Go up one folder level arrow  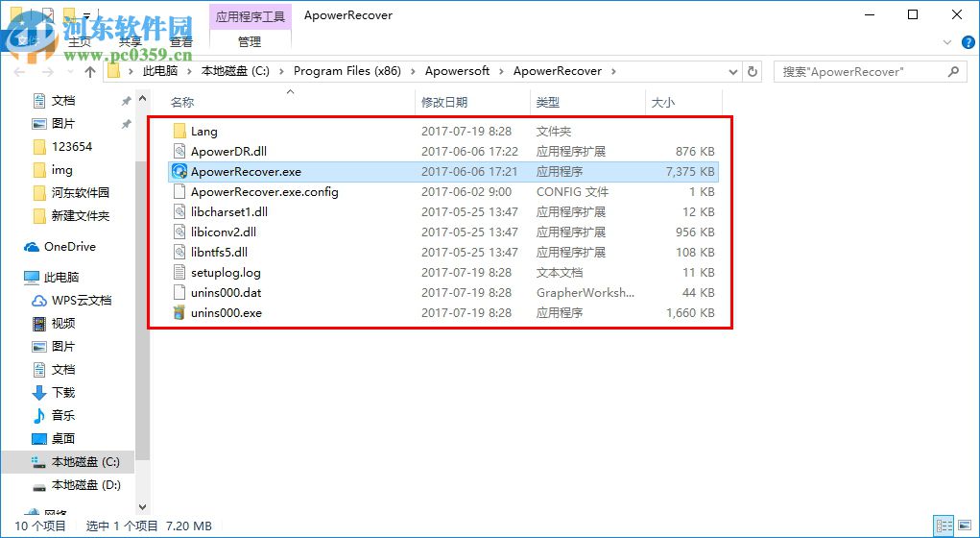click(90, 72)
